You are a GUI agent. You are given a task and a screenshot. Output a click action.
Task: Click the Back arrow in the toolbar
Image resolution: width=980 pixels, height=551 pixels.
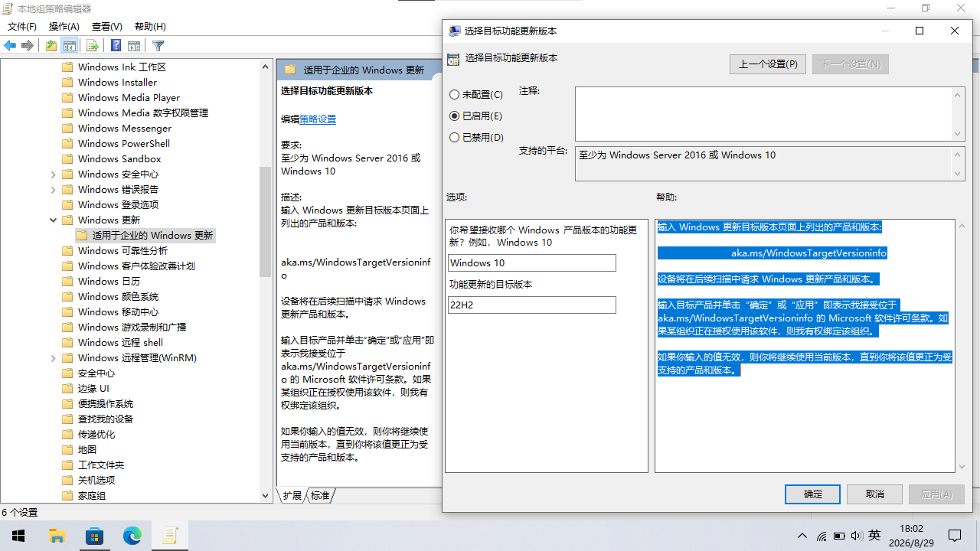point(10,46)
